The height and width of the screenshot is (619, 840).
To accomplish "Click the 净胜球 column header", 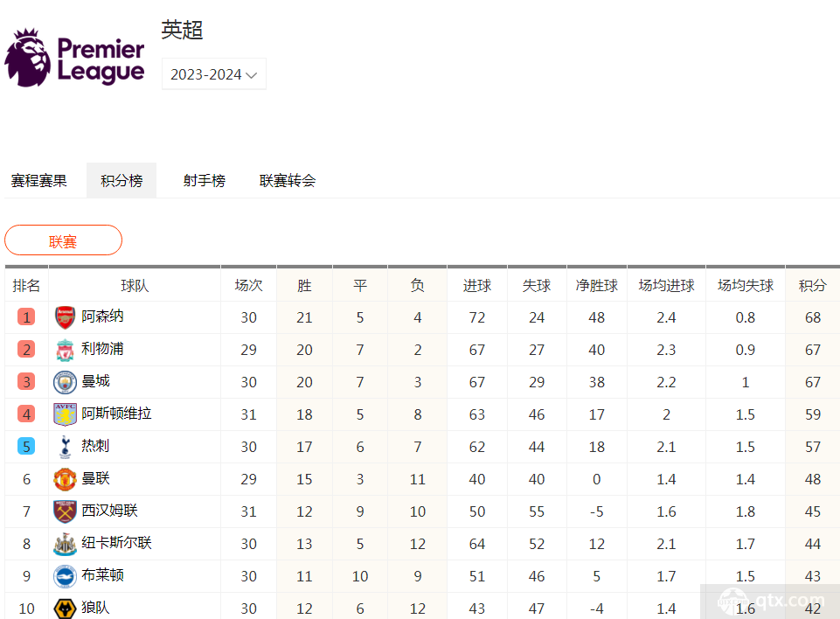I will [x=597, y=286].
